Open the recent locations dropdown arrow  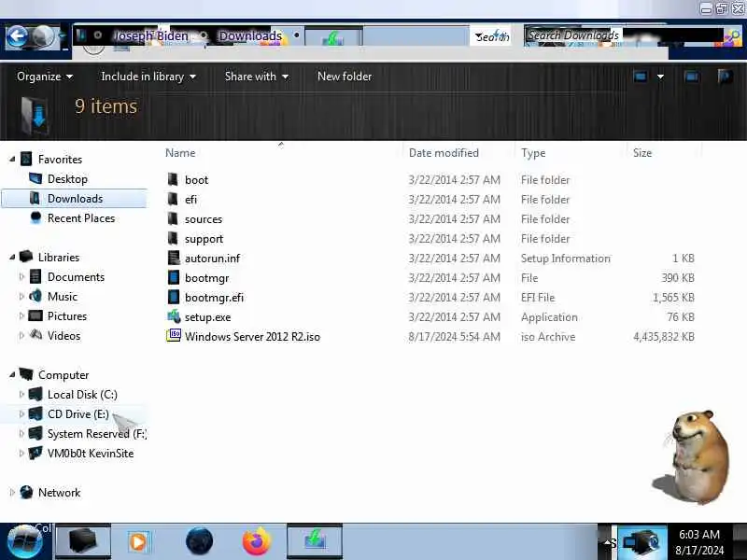tap(62, 36)
